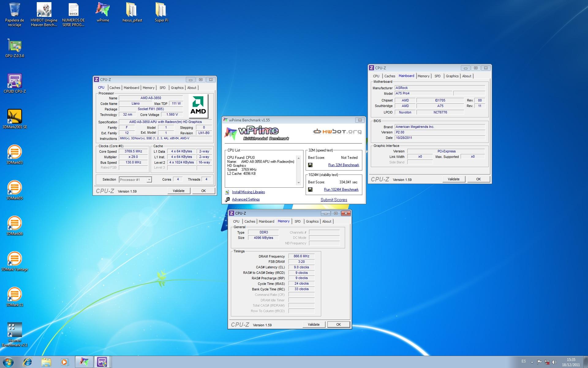Click the hwbot.org logo in wPrime
This screenshot has width=588, height=368.
click(337, 132)
